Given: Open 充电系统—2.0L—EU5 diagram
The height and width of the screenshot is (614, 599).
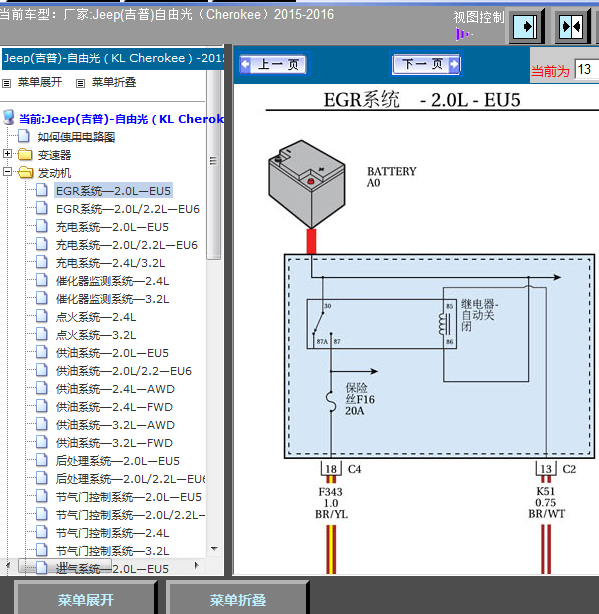Looking at the screenshot, I should (x=112, y=227).
